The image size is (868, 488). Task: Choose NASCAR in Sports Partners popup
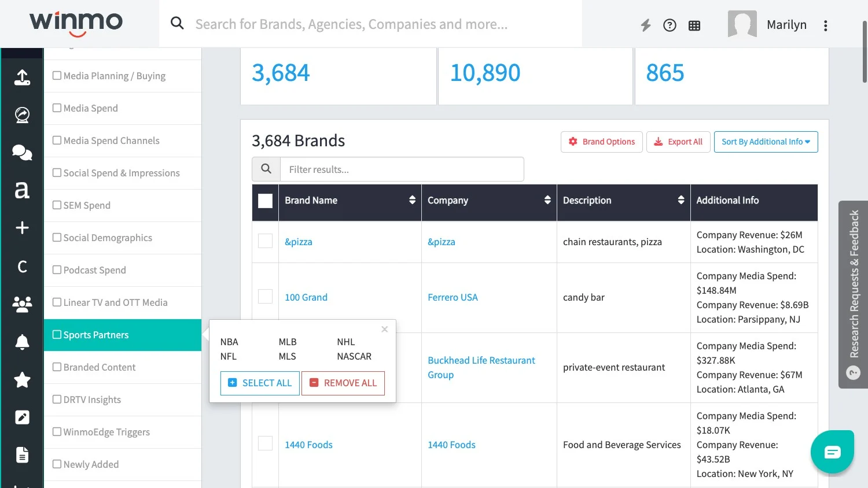tap(354, 356)
